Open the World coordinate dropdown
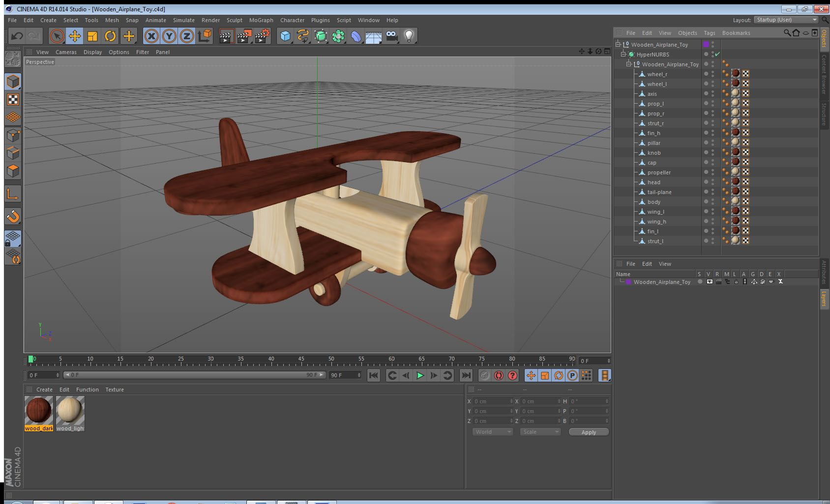The image size is (830, 504). (x=493, y=432)
